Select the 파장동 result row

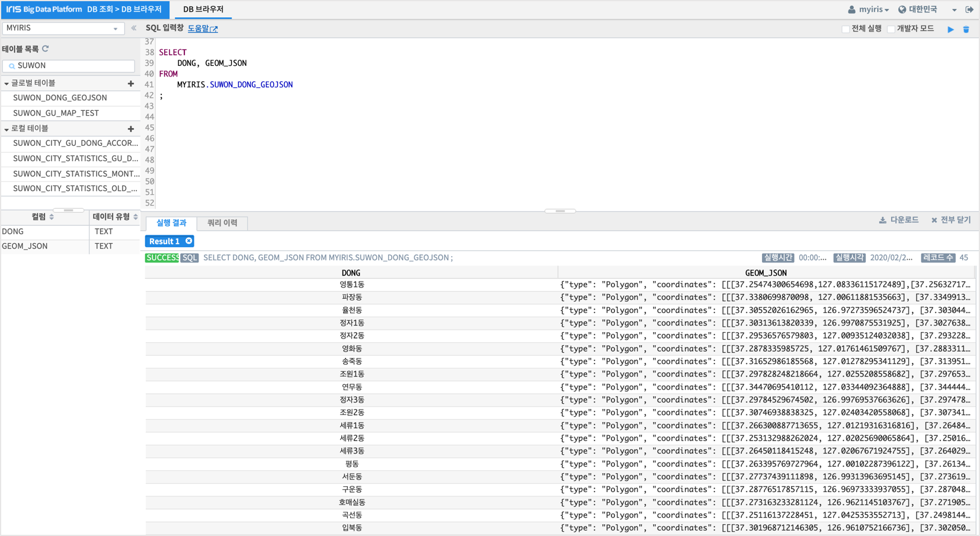560,298
